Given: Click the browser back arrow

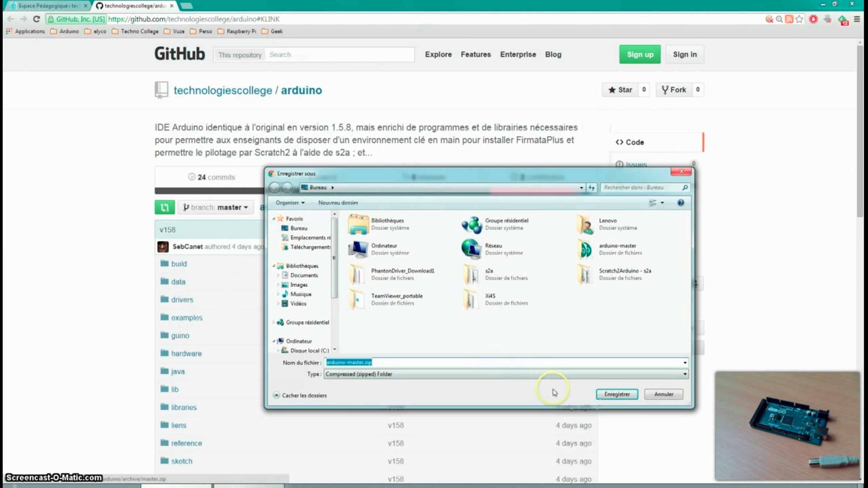Looking at the screenshot, I should coord(10,19).
